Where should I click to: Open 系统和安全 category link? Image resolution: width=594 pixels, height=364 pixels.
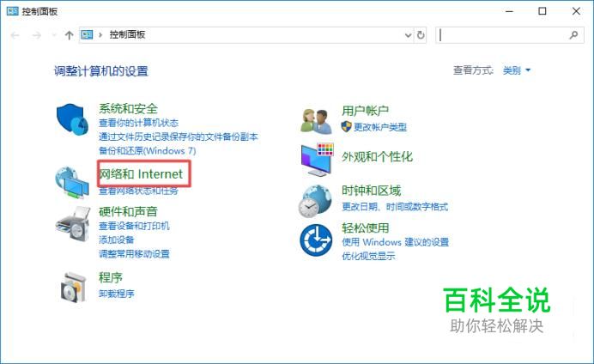[x=128, y=108]
